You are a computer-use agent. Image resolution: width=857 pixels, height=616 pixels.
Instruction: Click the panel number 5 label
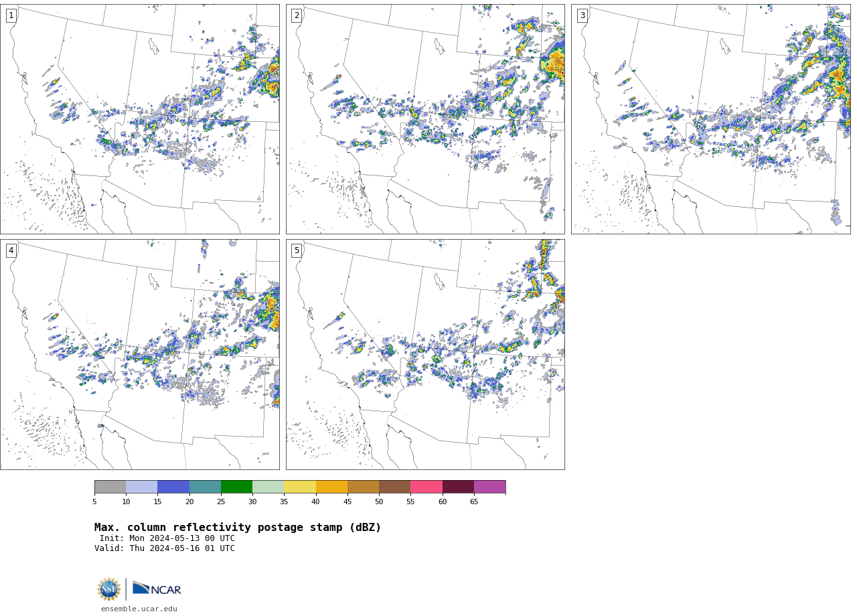(297, 250)
